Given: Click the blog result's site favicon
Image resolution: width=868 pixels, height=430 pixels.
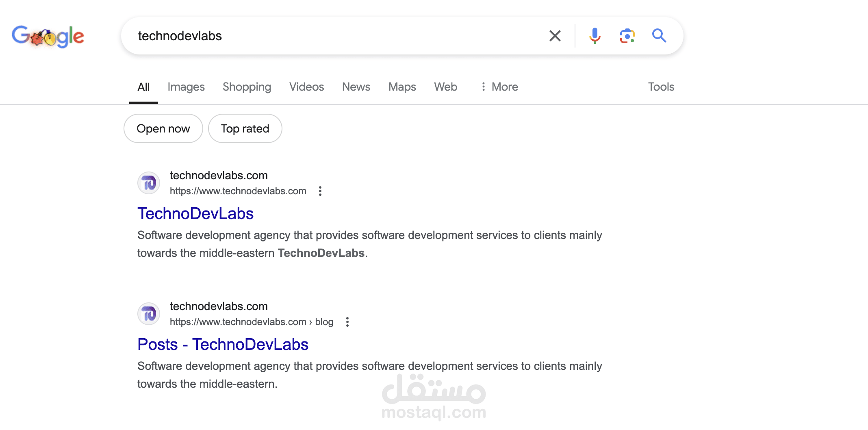Looking at the screenshot, I should 149,314.
